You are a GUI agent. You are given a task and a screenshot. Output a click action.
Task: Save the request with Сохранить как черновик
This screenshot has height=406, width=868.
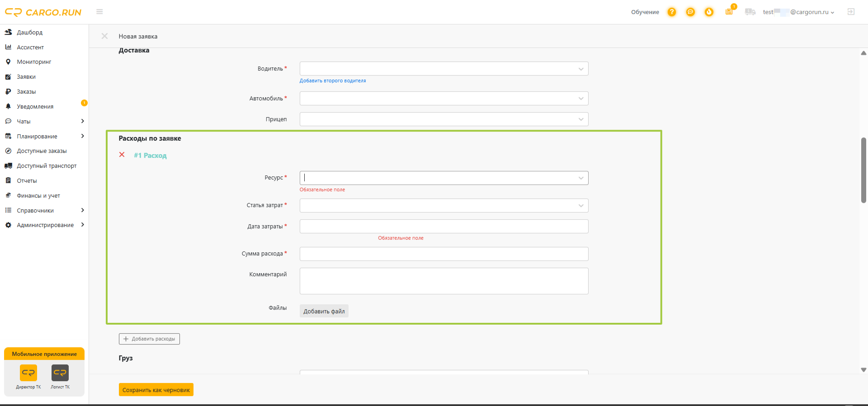tap(156, 390)
